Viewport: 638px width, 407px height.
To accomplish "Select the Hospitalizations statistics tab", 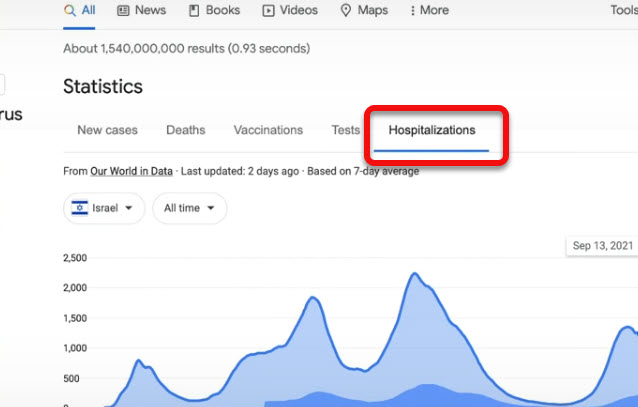I will [x=432, y=130].
